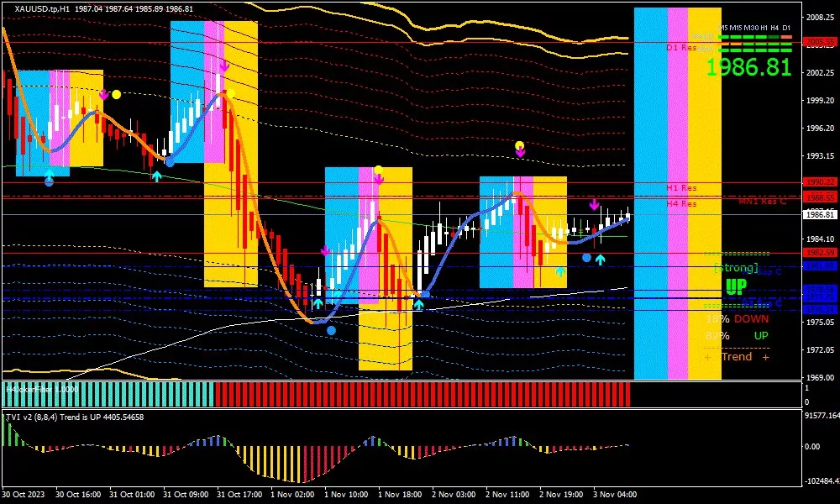
Task: Click the magenta down arrow atop the highest candle
Action: tap(224, 66)
